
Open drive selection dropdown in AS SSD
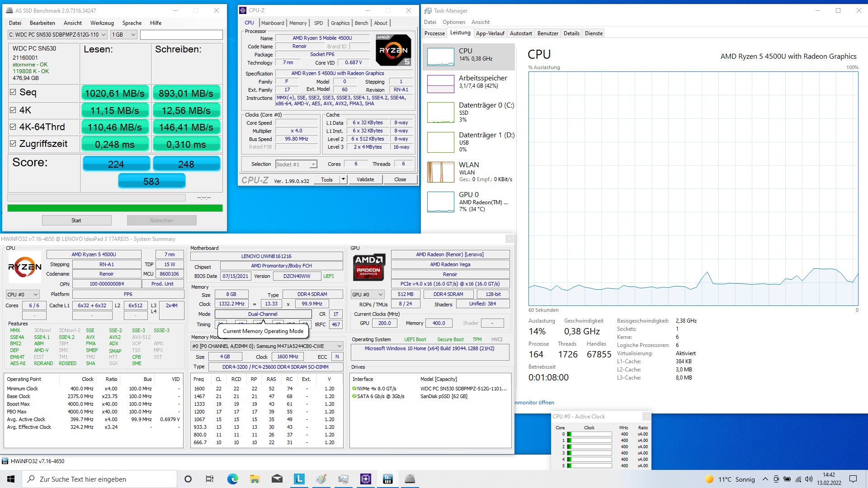[57, 35]
